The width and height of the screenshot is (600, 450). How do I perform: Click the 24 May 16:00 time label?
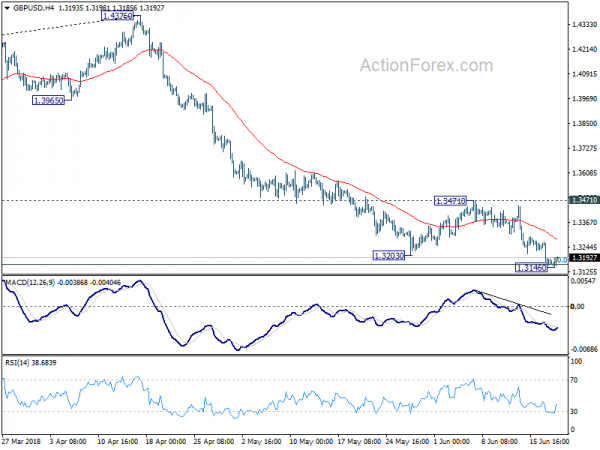tap(407, 441)
